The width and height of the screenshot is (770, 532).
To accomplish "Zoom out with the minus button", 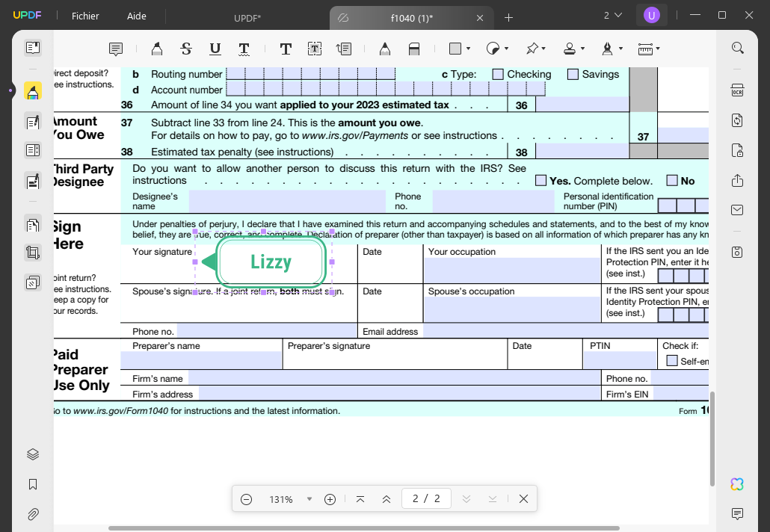I will 247,499.
